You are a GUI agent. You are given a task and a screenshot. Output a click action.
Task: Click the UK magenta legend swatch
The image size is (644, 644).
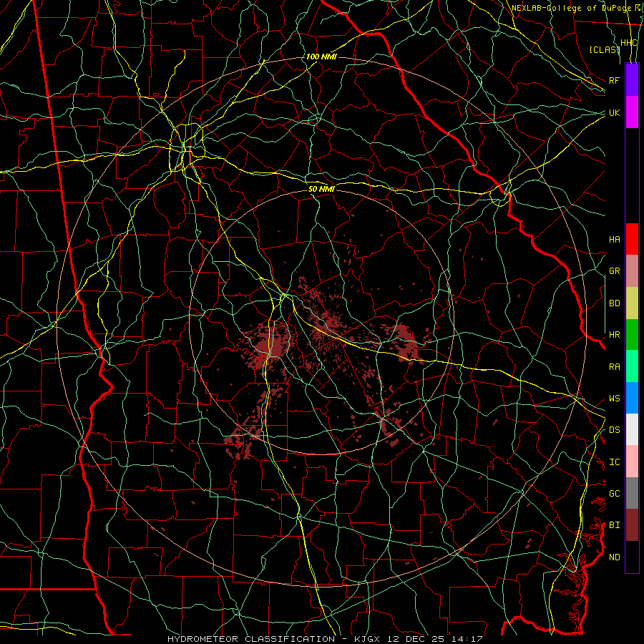pos(632,112)
